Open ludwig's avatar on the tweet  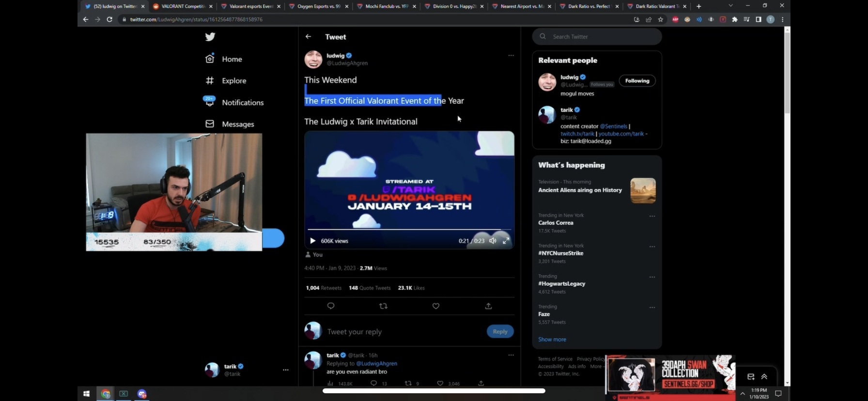(313, 59)
